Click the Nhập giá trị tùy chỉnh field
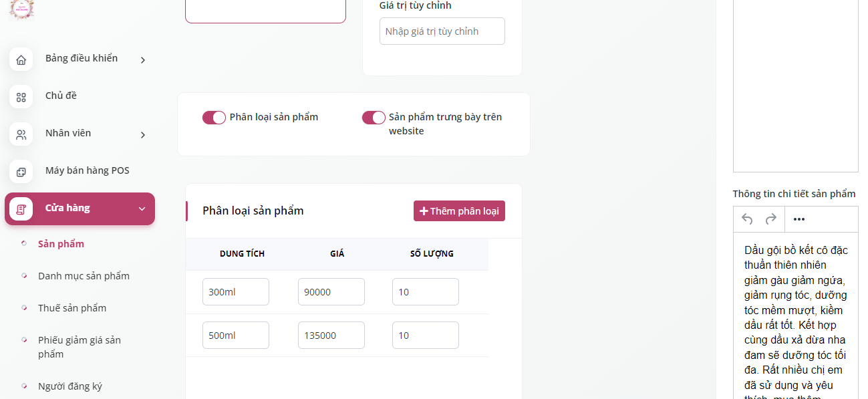The height and width of the screenshot is (399, 868). pos(442,31)
